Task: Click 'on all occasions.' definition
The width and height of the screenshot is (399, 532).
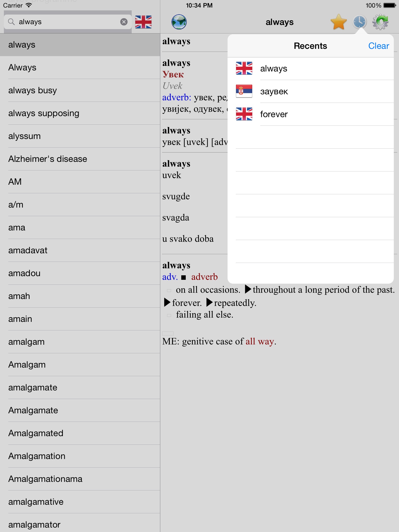Action: tap(208, 290)
